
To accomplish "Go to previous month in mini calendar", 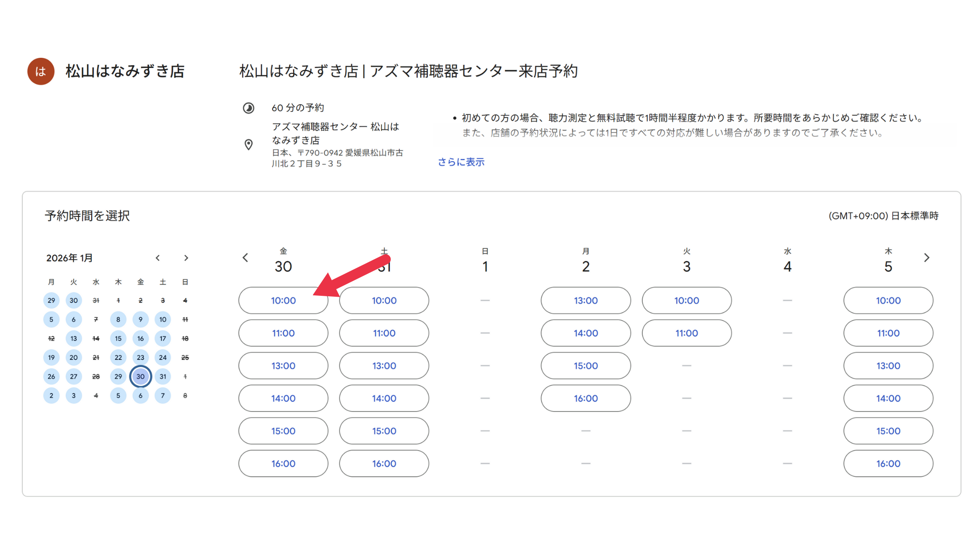I will click(x=158, y=258).
